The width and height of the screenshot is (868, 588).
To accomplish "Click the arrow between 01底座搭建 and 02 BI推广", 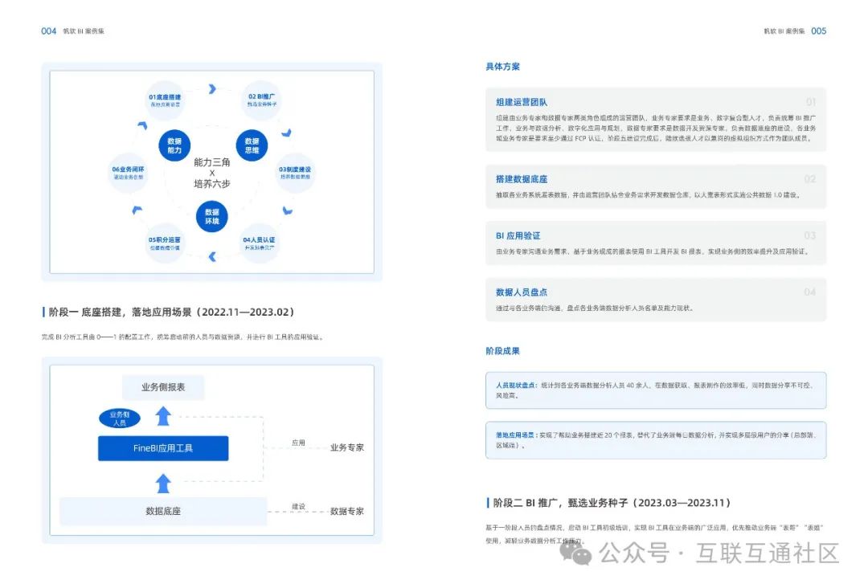I will click(212, 88).
